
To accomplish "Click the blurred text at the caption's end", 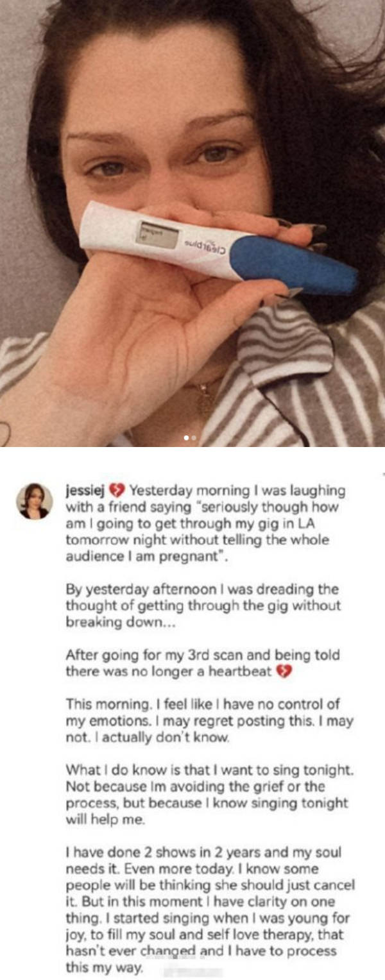I will point(193,969).
